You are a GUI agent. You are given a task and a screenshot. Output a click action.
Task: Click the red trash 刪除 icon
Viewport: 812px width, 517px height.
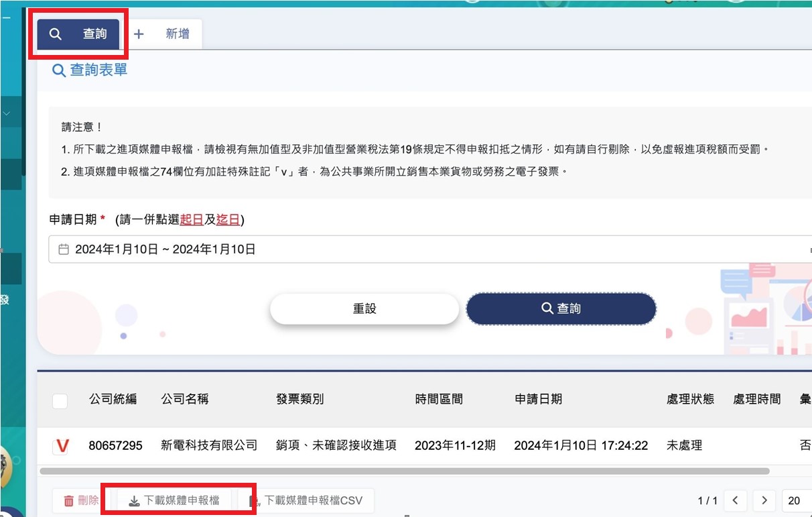click(68, 501)
